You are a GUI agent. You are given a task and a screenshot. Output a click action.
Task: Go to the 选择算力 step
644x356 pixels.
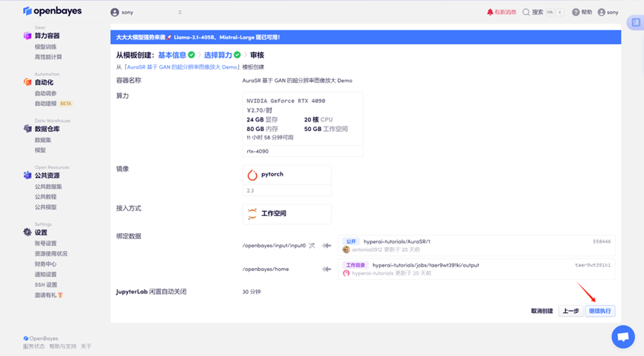tap(217, 55)
